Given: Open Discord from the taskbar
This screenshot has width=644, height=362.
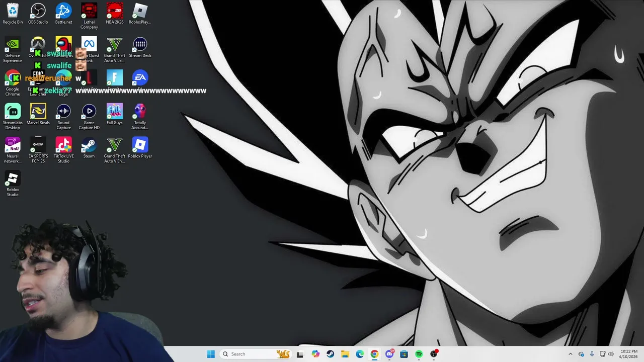Looking at the screenshot, I should click(389, 354).
